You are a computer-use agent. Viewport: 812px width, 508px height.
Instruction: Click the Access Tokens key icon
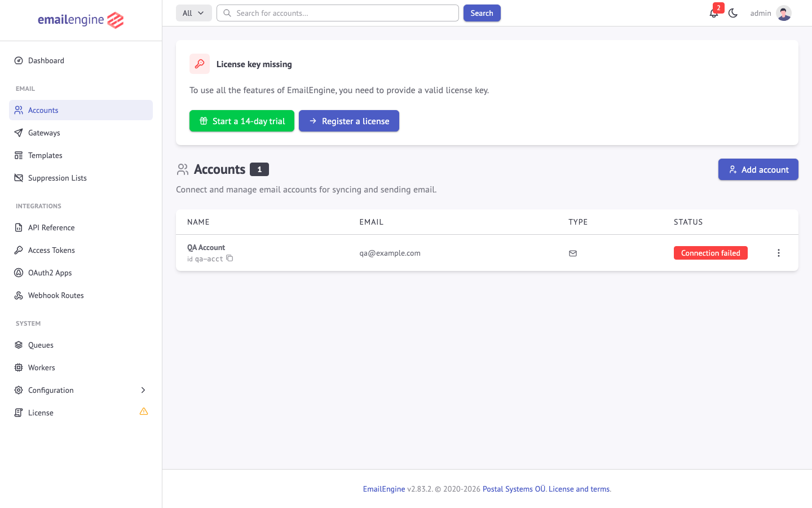click(19, 250)
